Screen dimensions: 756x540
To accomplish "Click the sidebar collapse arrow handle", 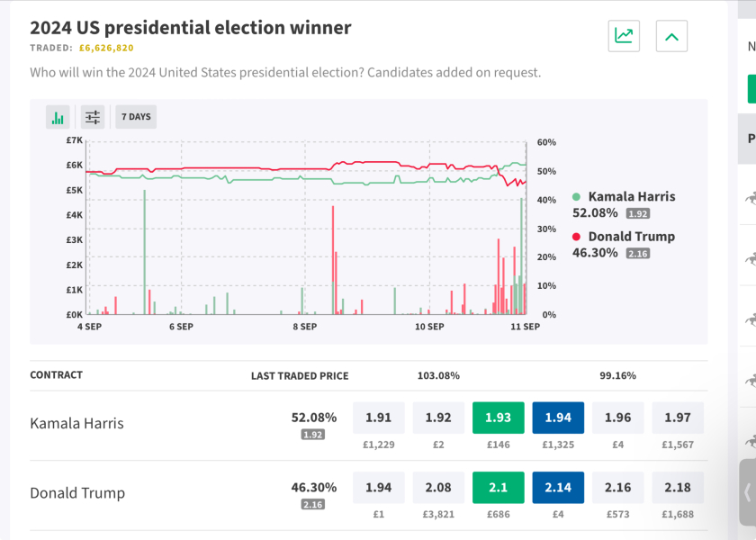I will [747, 492].
